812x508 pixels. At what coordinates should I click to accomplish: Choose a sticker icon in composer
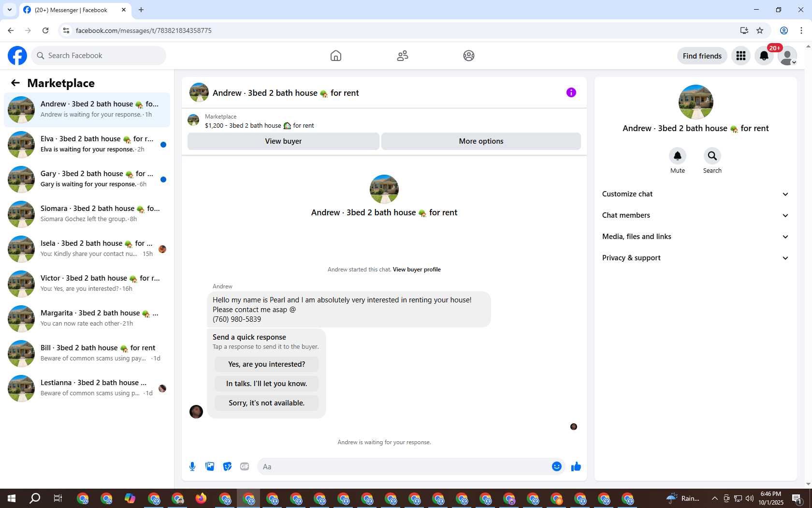click(x=227, y=466)
